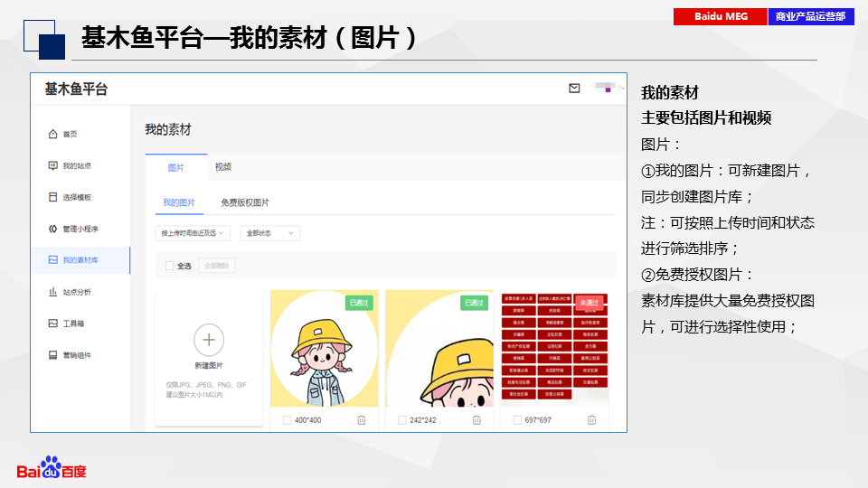Open 管理小程序 in the sidebar
This screenshot has height=488, width=868.
click(x=80, y=229)
